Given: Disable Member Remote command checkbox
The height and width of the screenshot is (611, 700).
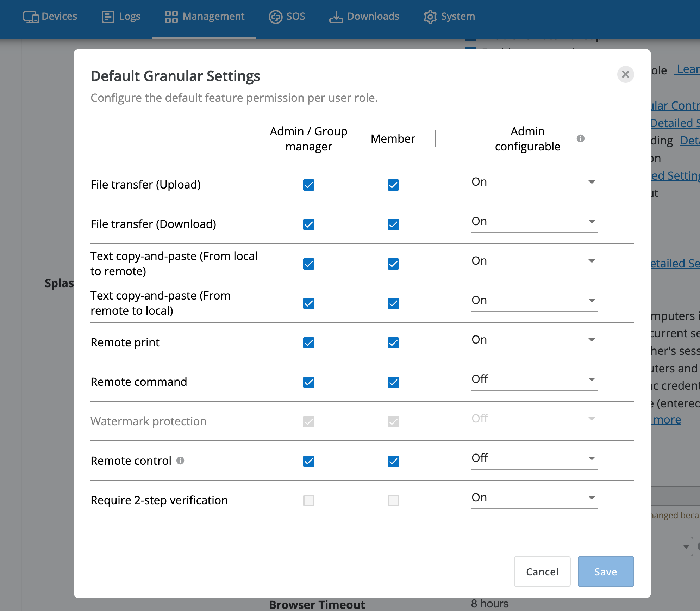Looking at the screenshot, I should [393, 382].
